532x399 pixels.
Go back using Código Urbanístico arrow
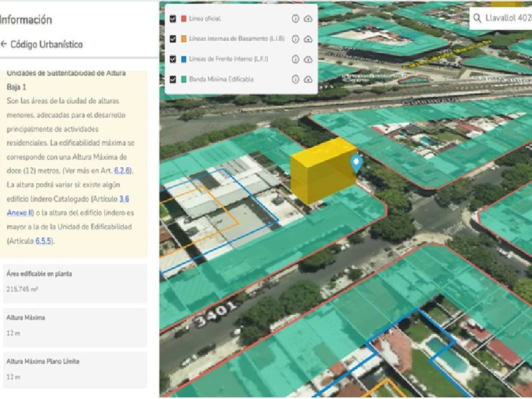(x=4, y=45)
